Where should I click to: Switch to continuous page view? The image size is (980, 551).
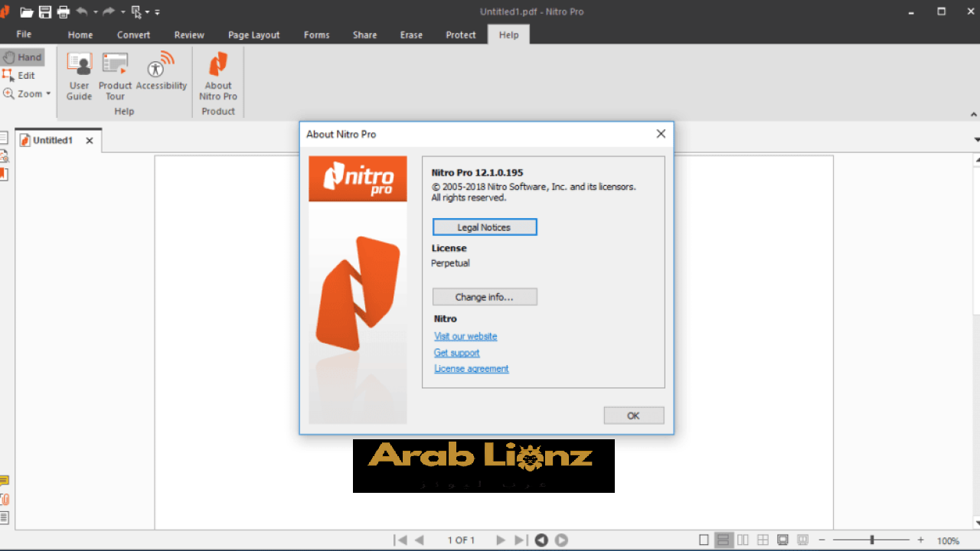724,540
